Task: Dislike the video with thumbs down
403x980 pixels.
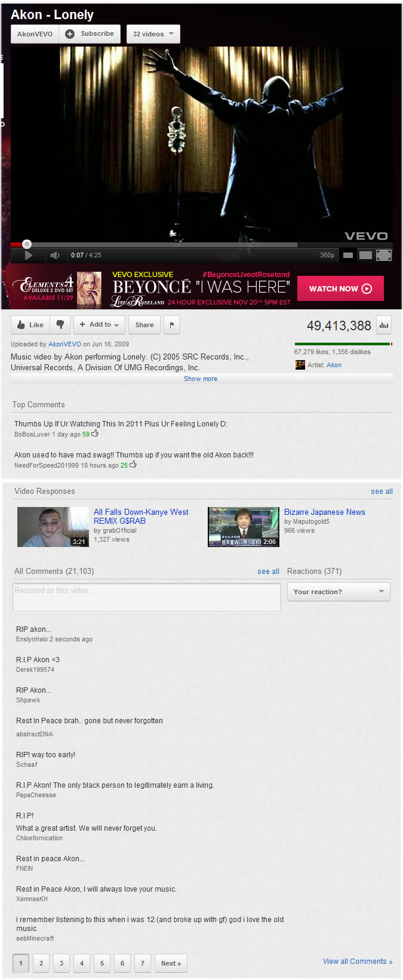Action: pyautogui.click(x=60, y=325)
